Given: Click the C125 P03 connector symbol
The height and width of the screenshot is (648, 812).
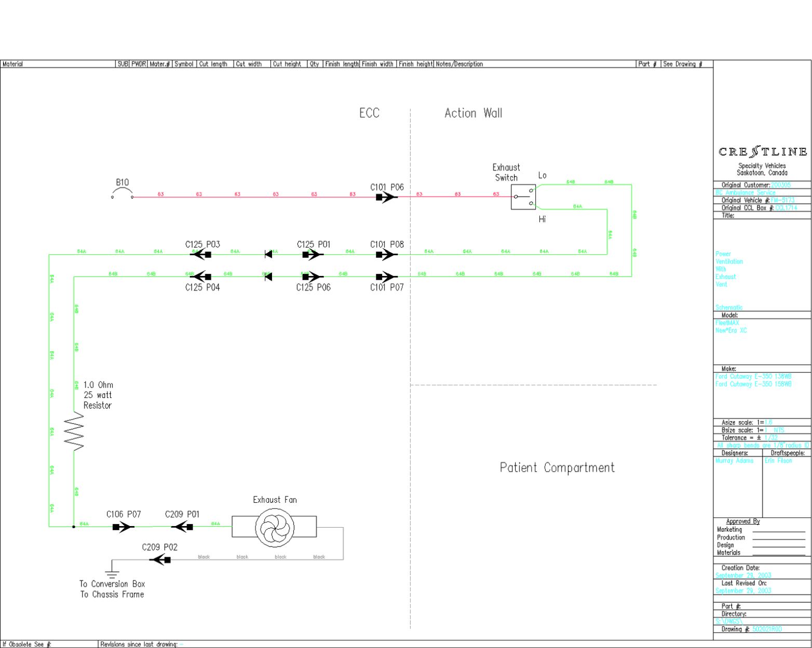Looking at the screenshot, I should pos(201,254).
